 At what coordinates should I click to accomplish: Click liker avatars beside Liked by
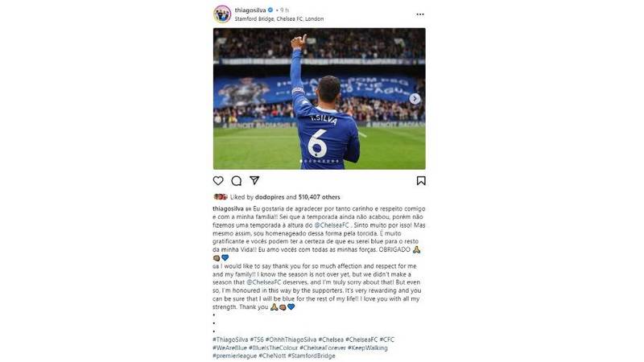220,197
